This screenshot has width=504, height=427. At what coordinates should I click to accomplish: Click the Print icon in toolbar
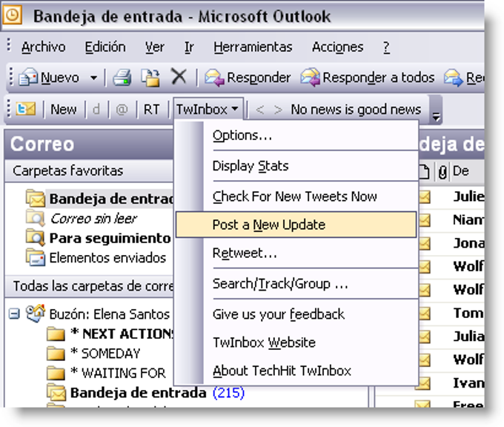(122, 78)
